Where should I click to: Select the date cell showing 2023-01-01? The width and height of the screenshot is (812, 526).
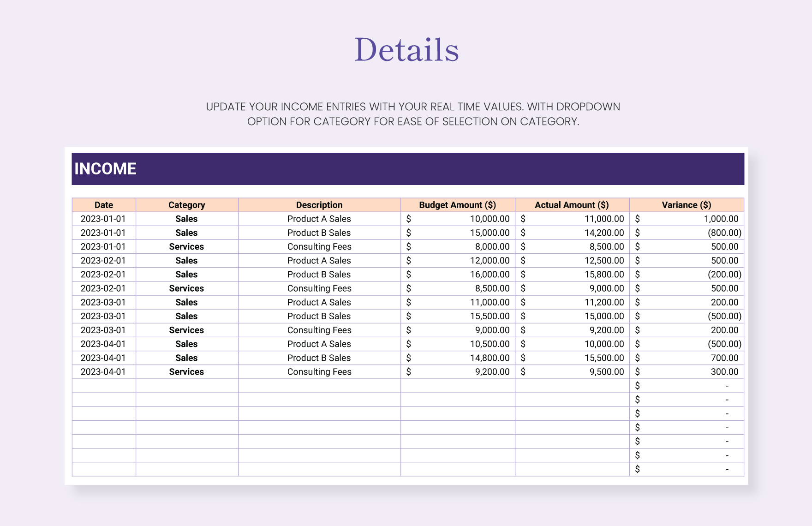coord(103,219)
